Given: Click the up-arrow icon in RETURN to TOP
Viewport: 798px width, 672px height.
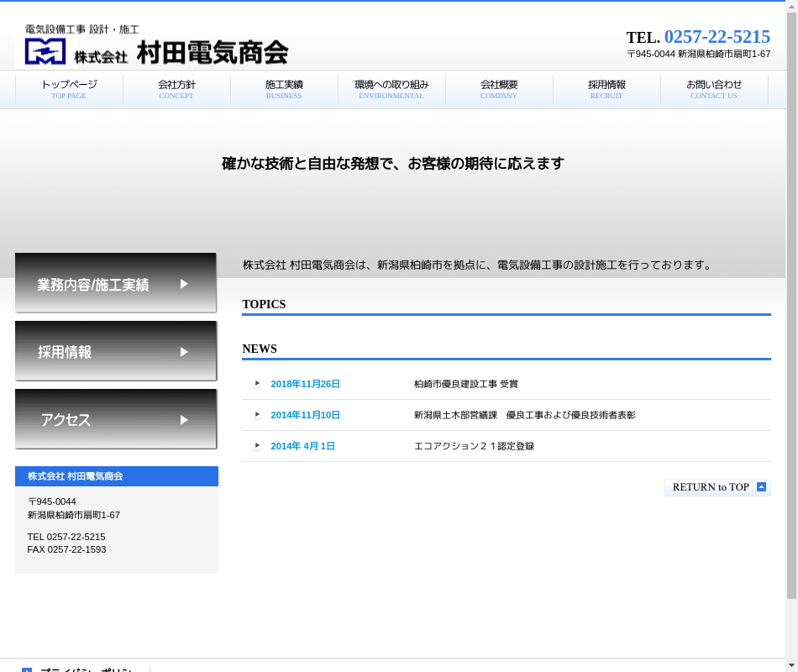Looking at the screenshot, I should tap(761, 487).
